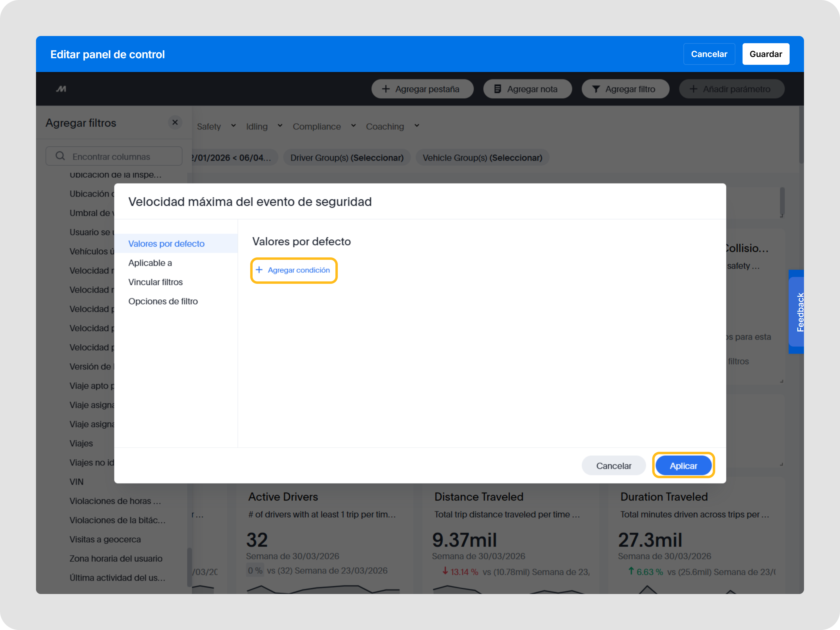Select the funnel icon on Agregar filtro

pyautogui.click(x=596, y=88)
